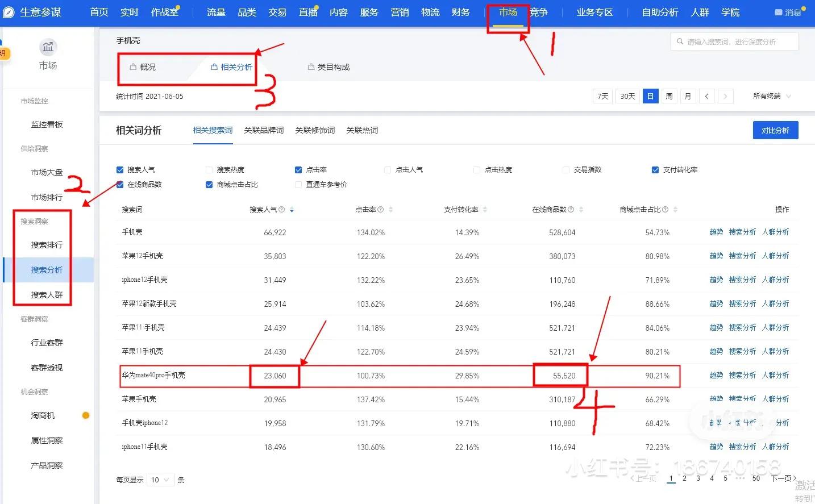Viewport: 815px width, 504px height.
Task: Expand the 所有终端 terminal dropdown
Action: click(770, 96)
